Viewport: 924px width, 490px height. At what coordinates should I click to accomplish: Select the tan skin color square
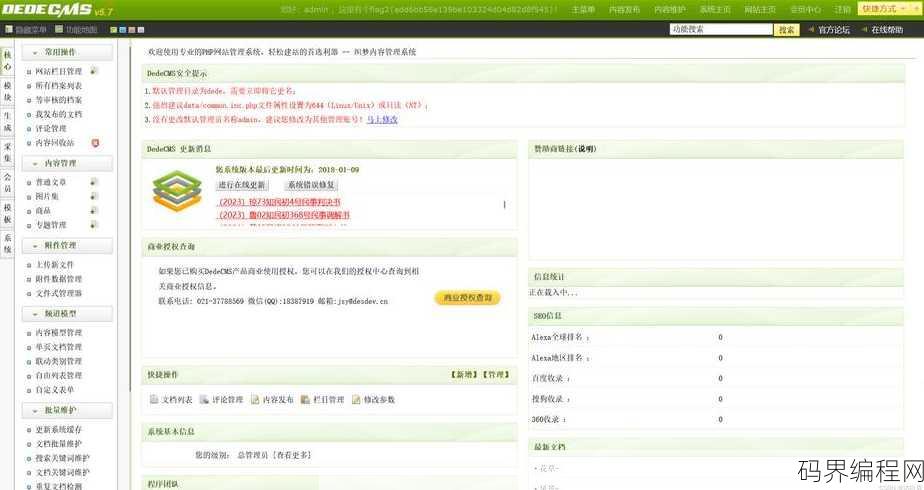131,29
